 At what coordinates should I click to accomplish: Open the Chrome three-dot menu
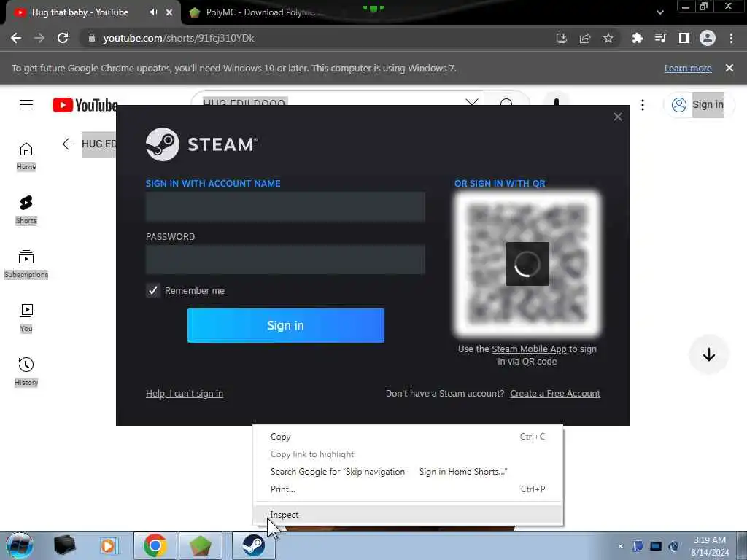click(x=731, y=38)
